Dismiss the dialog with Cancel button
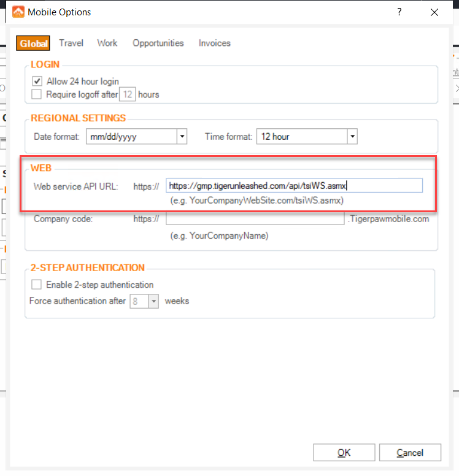The width and height of the screenshot is (459, 476). point(410,453)
